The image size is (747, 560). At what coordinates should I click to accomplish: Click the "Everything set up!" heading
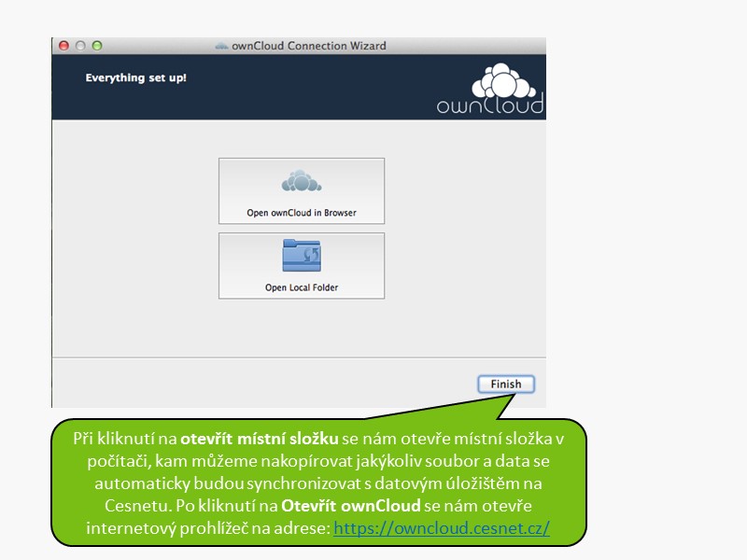pos(135,77)
